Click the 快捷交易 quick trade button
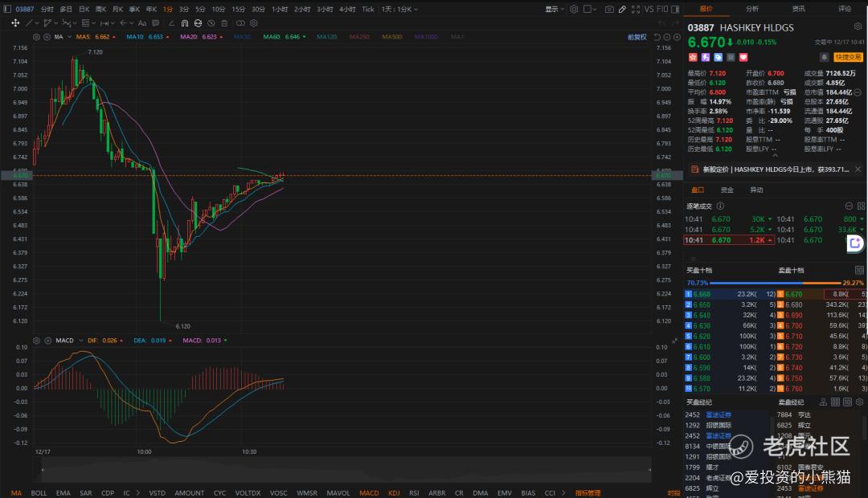The image size is (868, 498). click(848, 57)
